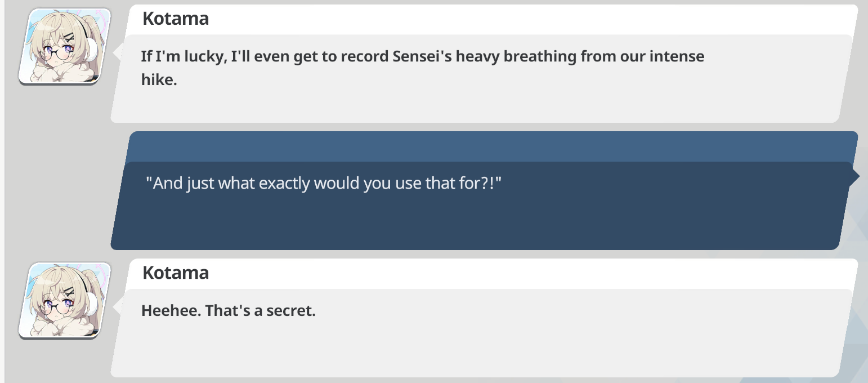Image resolution: width=868 pixels, height=383 pixels.
Task: Click the round glasses on the first Kotama avatar
Action: tap(60, 54)
